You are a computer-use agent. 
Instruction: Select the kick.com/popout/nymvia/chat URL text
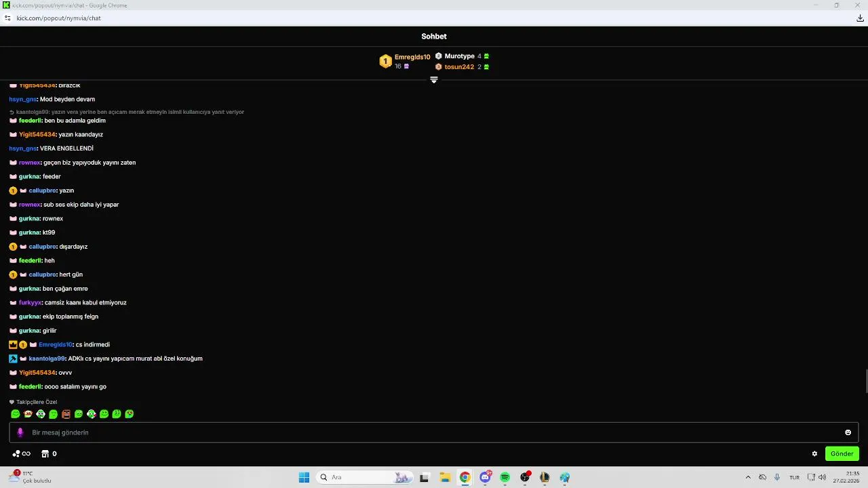(58, 18)
